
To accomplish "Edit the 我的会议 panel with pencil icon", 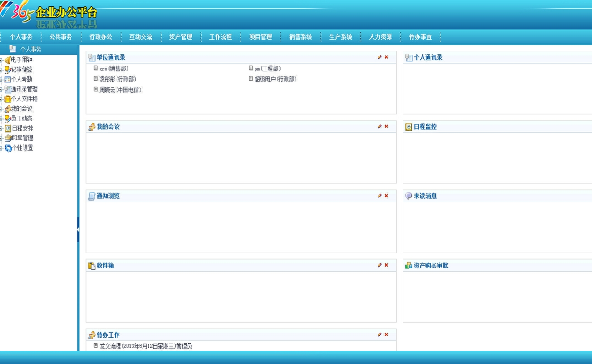I will pos(379,126).
